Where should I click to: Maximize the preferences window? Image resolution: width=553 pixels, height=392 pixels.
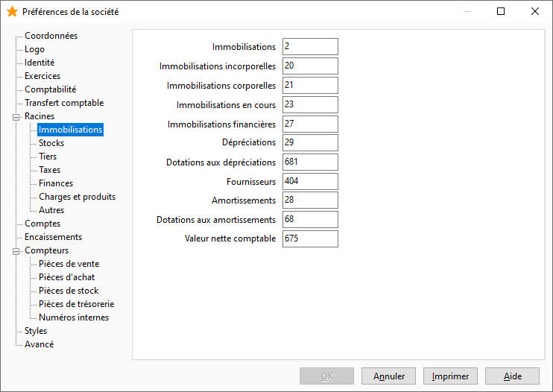[501, 11]
